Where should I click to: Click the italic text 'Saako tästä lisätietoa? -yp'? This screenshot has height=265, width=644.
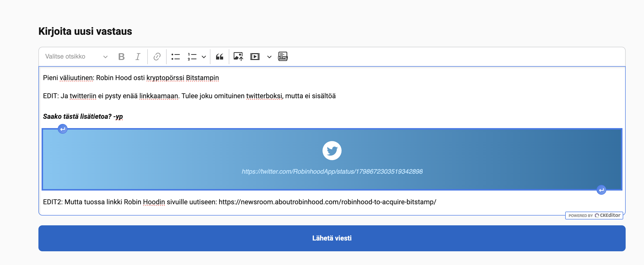point(83,117)
